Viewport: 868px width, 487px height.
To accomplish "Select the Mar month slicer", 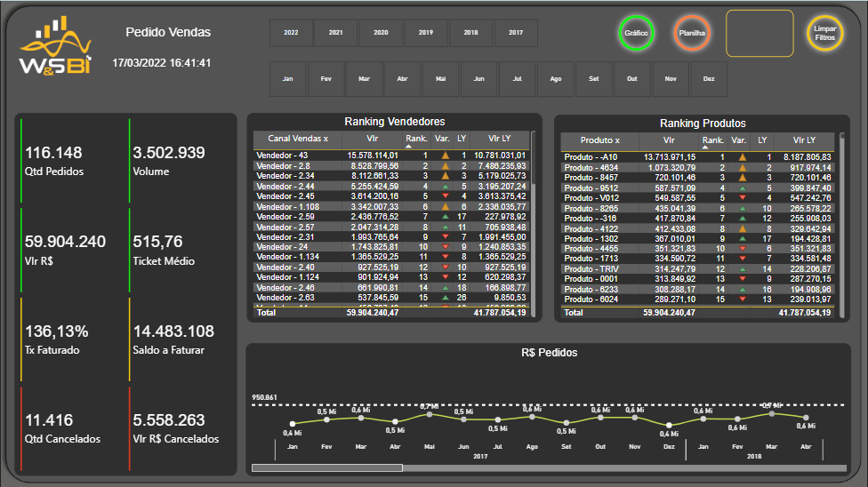I will point(365,79).
